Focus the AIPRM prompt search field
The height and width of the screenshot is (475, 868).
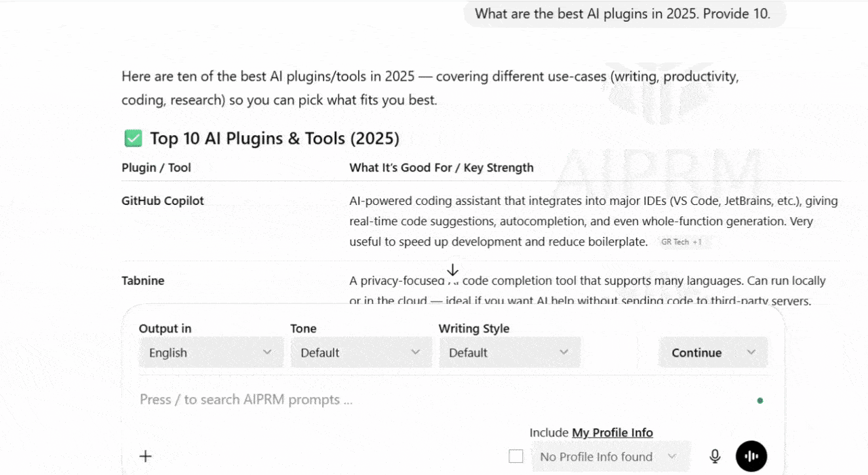pyautogui.click(x=407, y=400)
